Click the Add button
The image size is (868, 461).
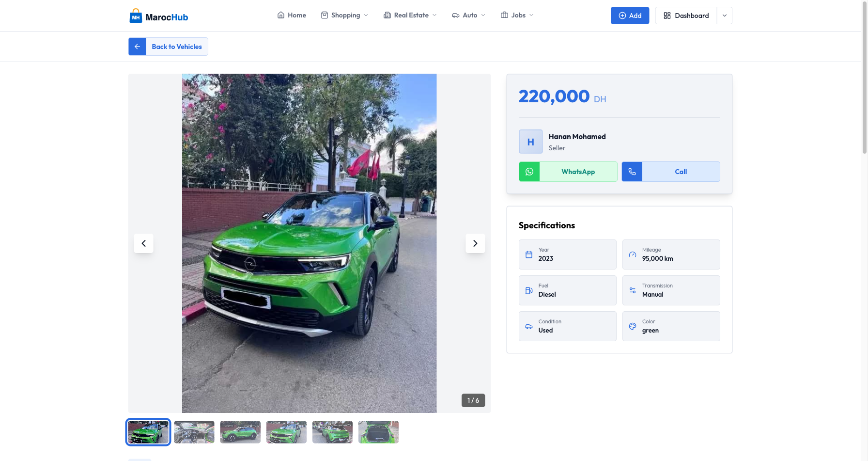pyautogui.click(x=630, y=16)
